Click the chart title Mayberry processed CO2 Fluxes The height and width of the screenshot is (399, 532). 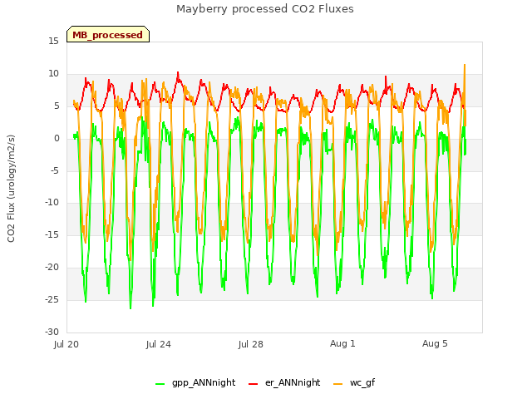[265, 9]
